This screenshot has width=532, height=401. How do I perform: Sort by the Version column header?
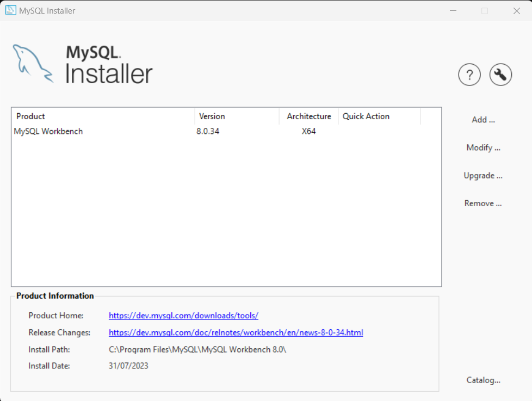pos(237,116)
